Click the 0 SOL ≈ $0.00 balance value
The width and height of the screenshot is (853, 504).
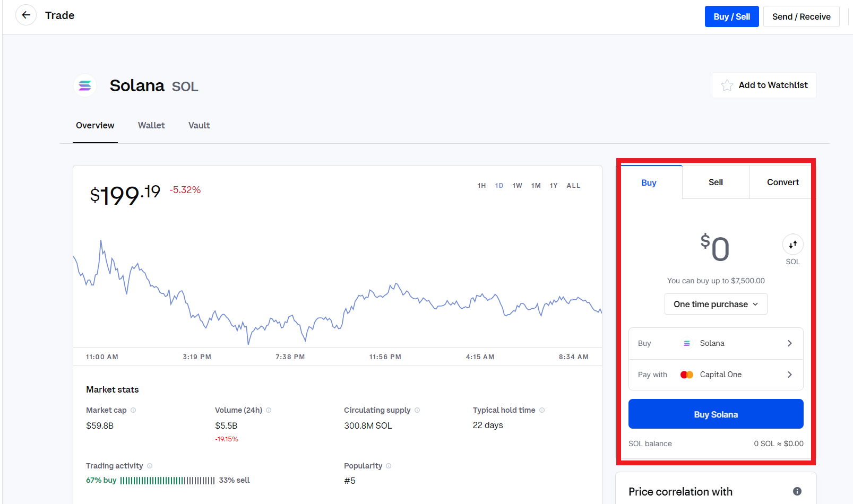tap(779, 444)
